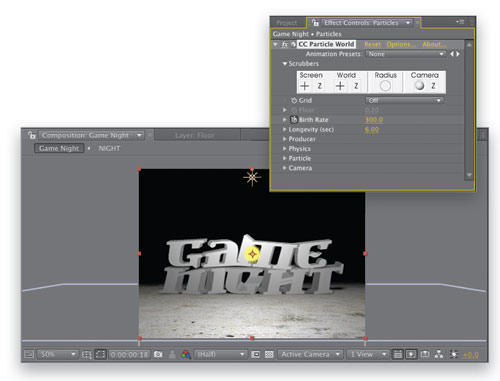The width and height of the screenshot is (500, 381).
Task: Toggle the fx switch for CC Particle World
Action: [285, 44]
